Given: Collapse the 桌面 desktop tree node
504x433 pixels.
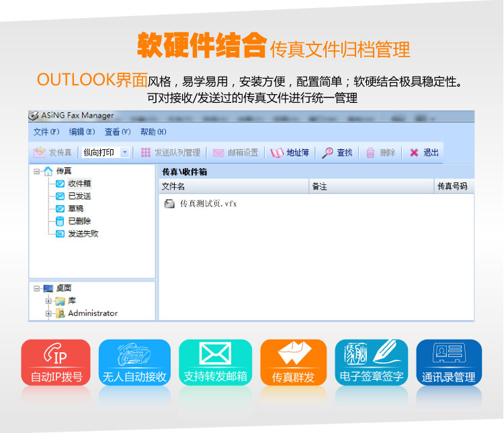Looking at the screenshot, I should 36,288.
